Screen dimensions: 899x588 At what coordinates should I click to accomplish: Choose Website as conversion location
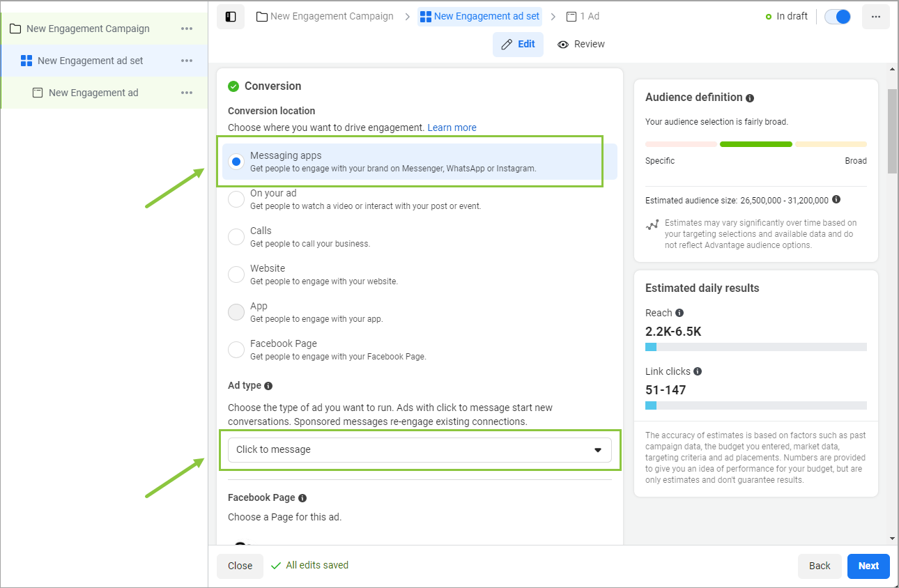pos(236,274)
